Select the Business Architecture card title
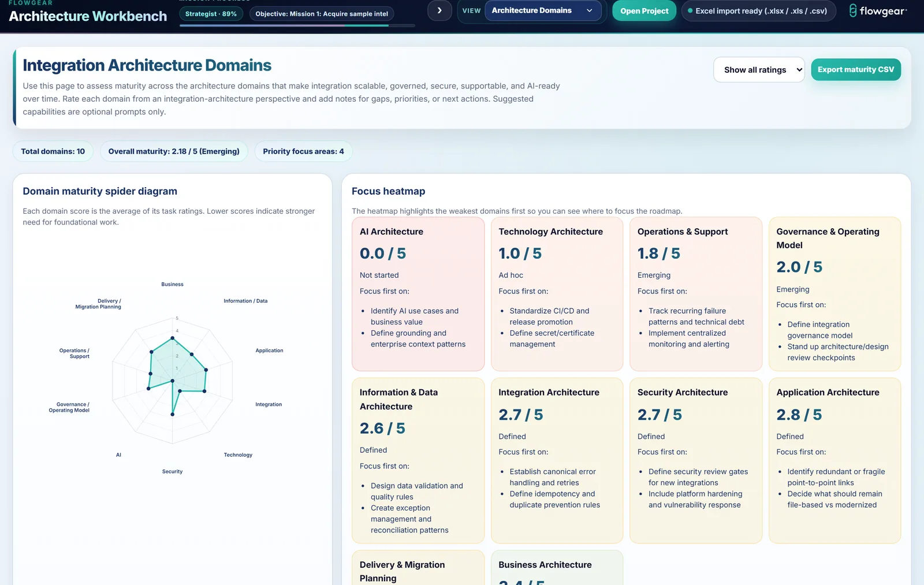The width and height of the screenshot is (924, 585). pyautogui.click(x=545, y=565)
